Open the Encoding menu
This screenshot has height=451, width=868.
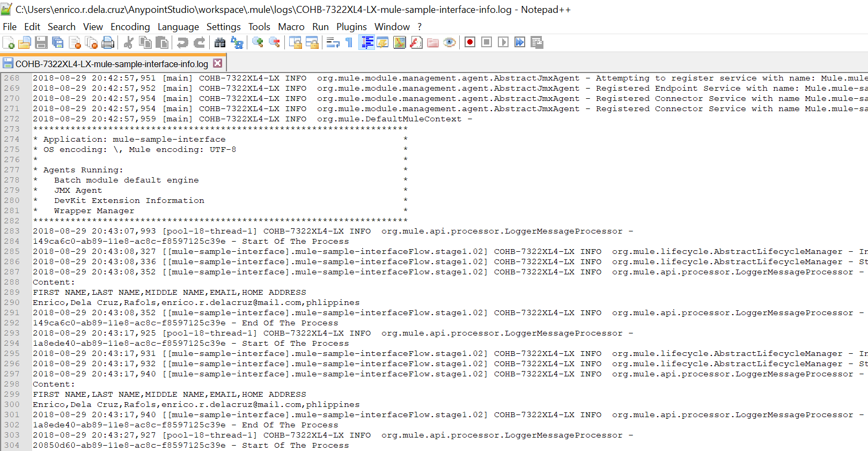(x=130, y=27)
